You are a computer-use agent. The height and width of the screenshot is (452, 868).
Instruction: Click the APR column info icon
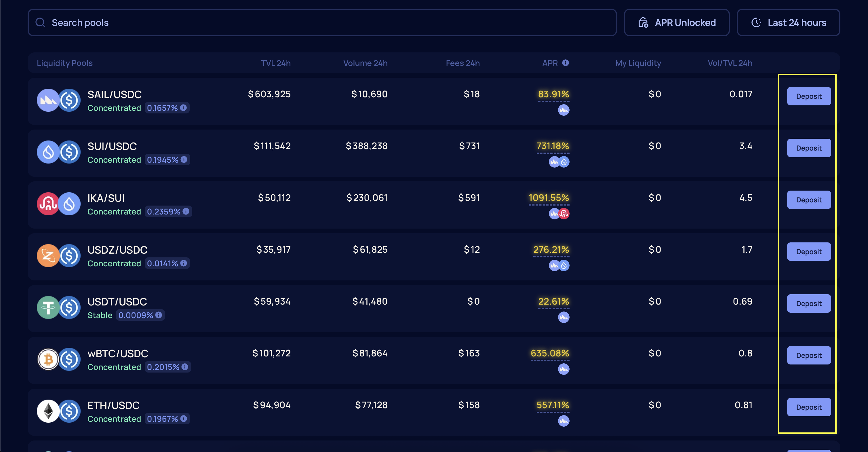pyautogui.click(x=566, y=63)
